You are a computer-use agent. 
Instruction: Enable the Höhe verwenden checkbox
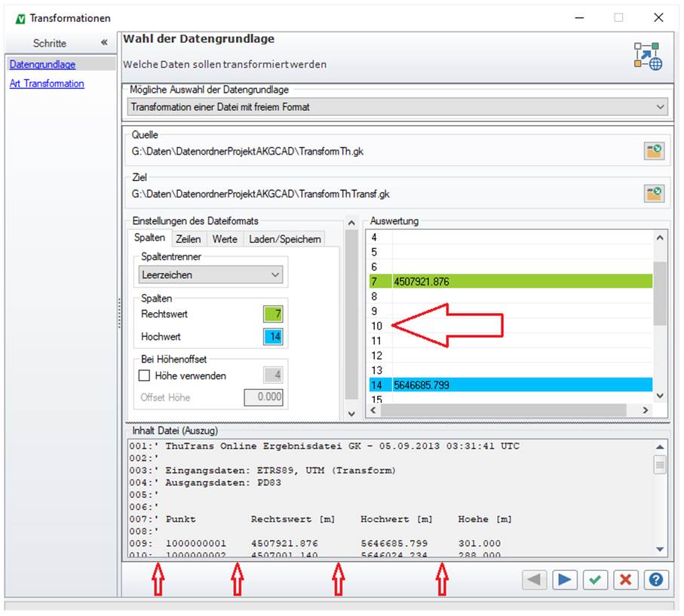click(144, 375)
